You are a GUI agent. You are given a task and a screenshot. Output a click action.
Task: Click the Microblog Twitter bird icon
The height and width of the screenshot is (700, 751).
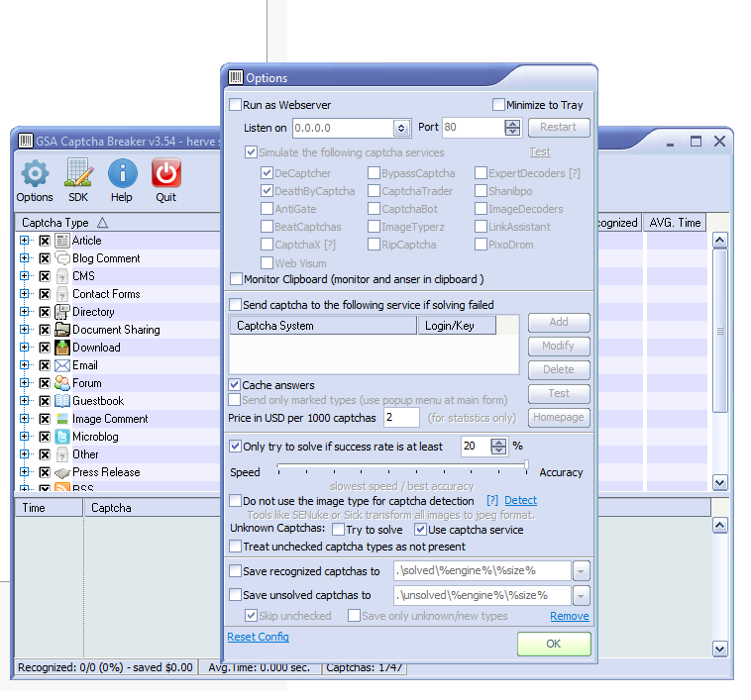click(62, 437)
